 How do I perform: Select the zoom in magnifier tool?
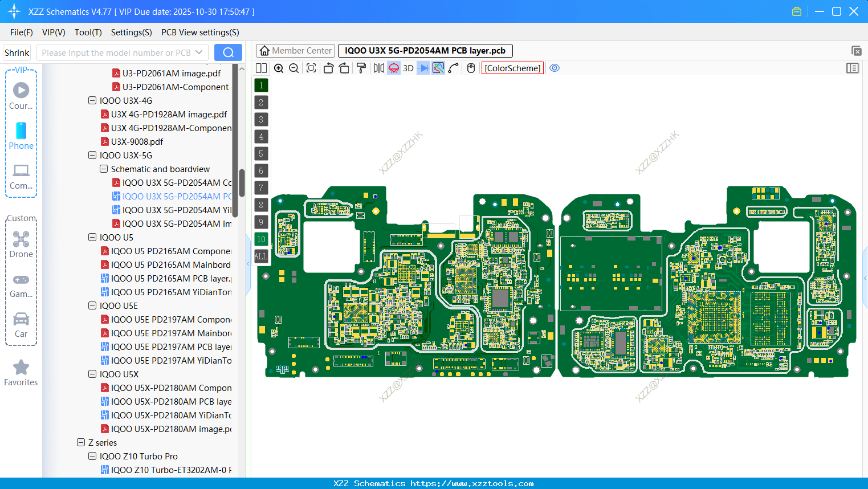tap(279, 68)
